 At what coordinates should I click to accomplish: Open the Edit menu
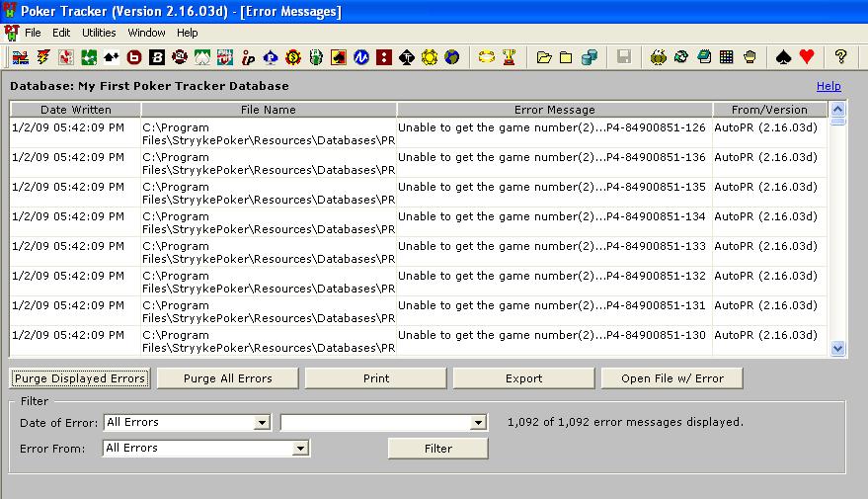pyautogui.click(x=61, y=33)
